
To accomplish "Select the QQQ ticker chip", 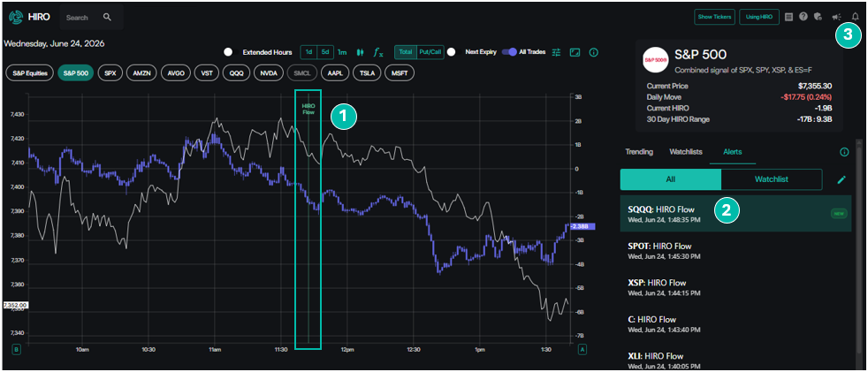I will pyautogui.click(x=236, y=72).
